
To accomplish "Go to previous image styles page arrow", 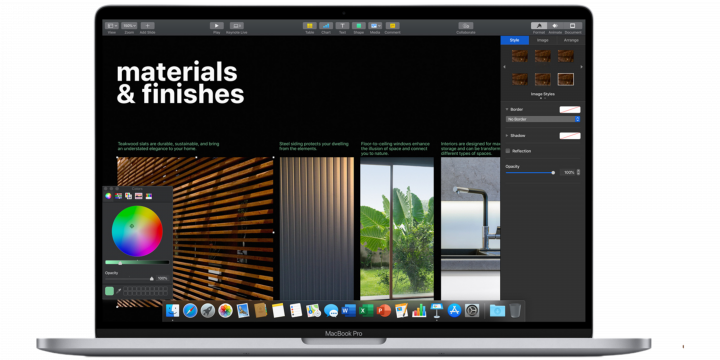I will click(x=505, y=67).
